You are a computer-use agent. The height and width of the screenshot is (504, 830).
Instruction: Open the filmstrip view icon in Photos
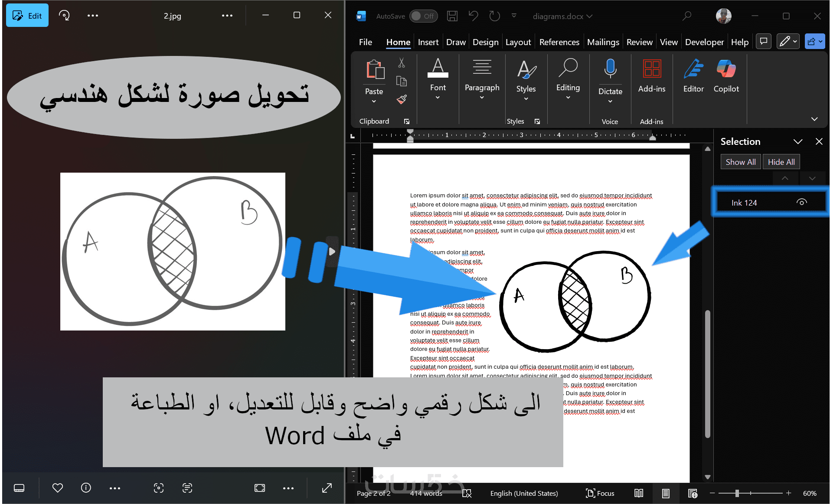click(x=19, y=488)
